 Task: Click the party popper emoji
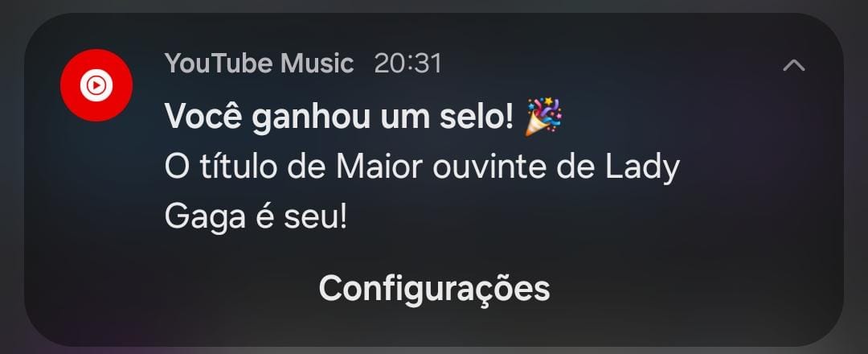(543, 117)
